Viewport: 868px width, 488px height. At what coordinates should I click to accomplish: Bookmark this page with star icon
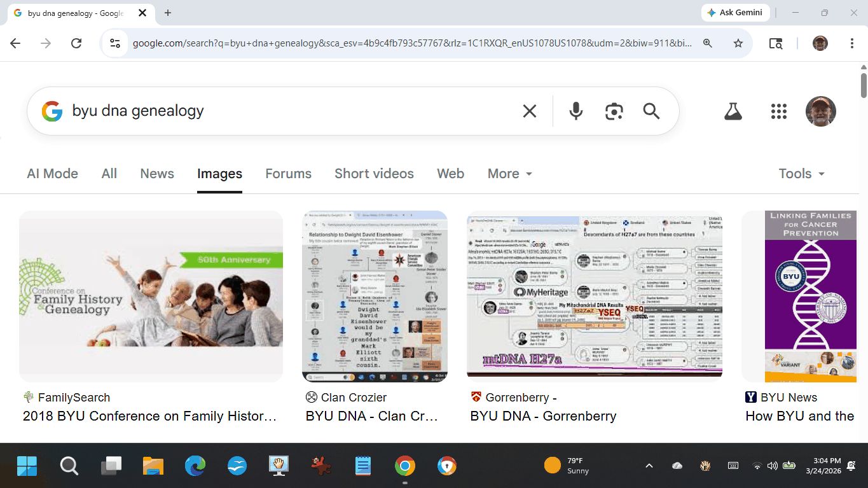coord(738,43)
